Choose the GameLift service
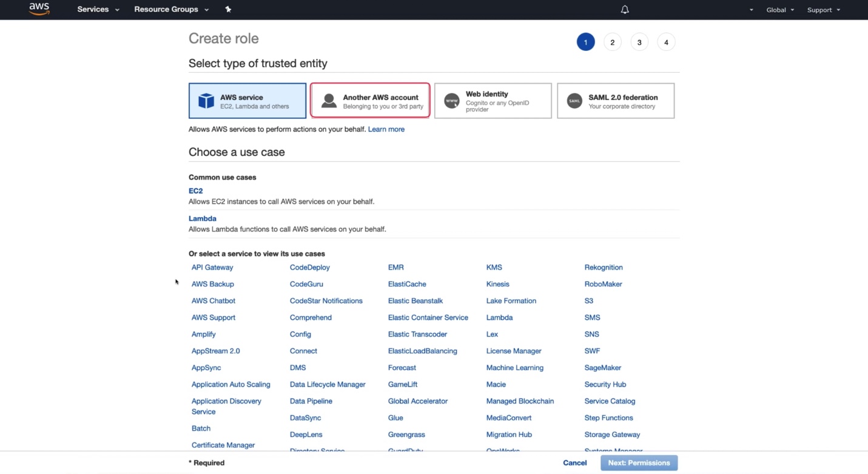The width and height of the screenshot is (868, 474). pos(403,384)
